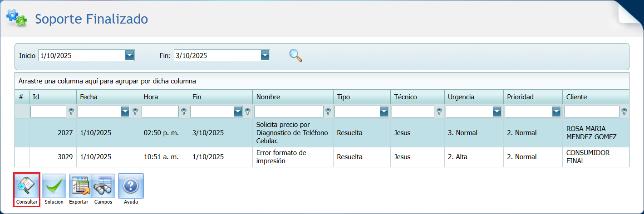The width and height of the screenshot is (644, 214).
Task: Sort by the Nombre column header
Action: tap(293, 97)
